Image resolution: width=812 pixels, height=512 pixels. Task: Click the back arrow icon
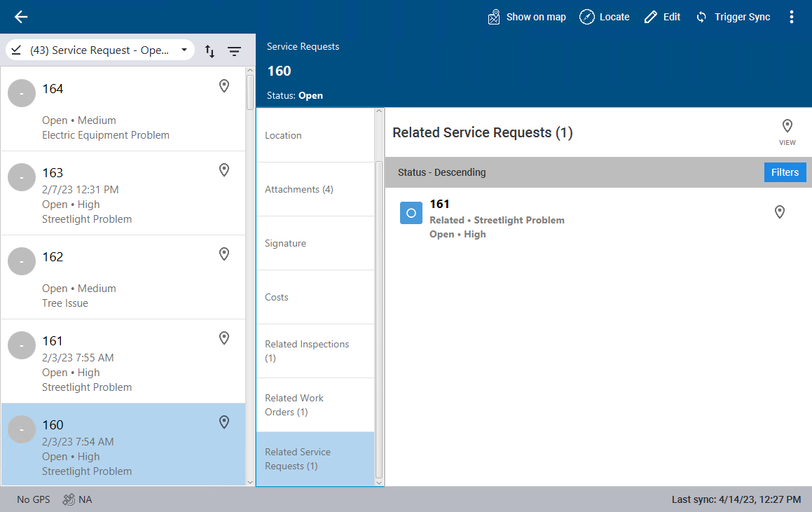point(21,17)
